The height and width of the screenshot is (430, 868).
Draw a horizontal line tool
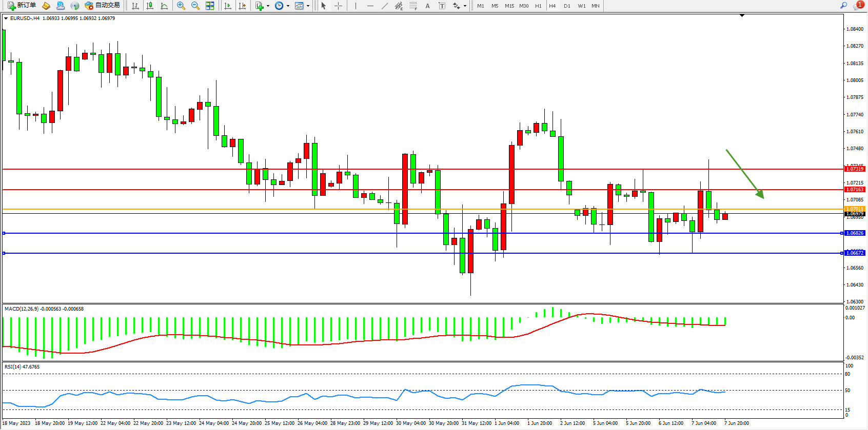[370, 6]
